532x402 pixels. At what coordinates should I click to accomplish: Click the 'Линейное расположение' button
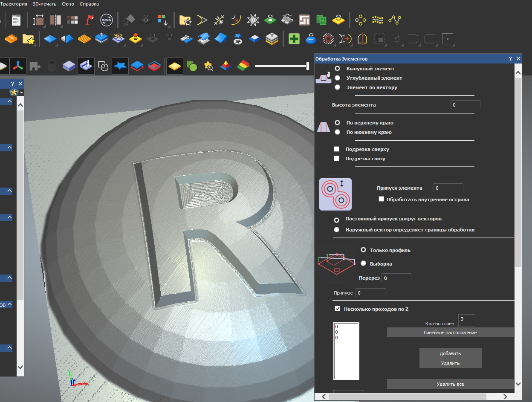(450, 333)
